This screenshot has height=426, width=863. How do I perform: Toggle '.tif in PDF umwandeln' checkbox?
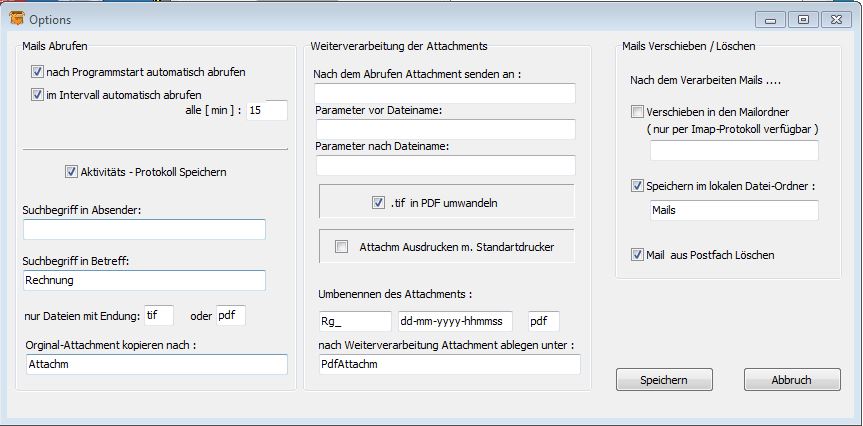[x=378, y=203]
